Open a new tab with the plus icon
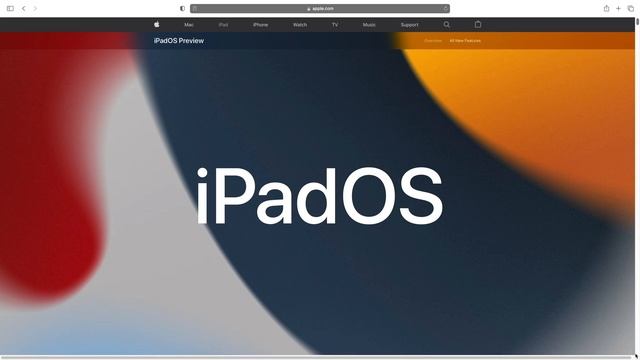 618,8
